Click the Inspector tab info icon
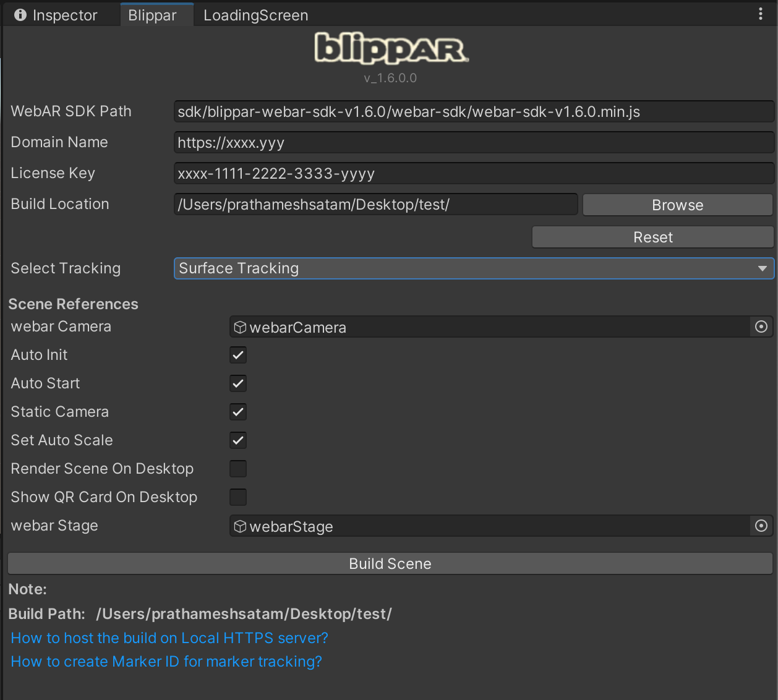The width and height of the screenshot is (778, 700). click(x=20, y=15)
